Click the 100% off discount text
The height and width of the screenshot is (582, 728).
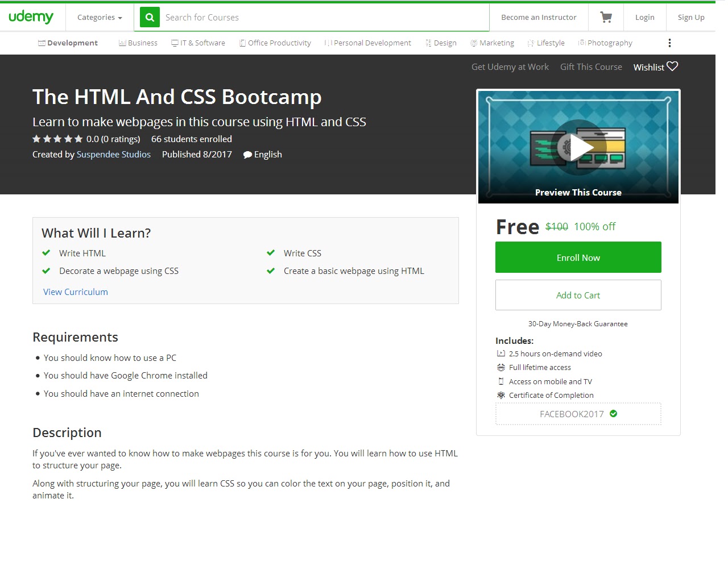(595, 227)
